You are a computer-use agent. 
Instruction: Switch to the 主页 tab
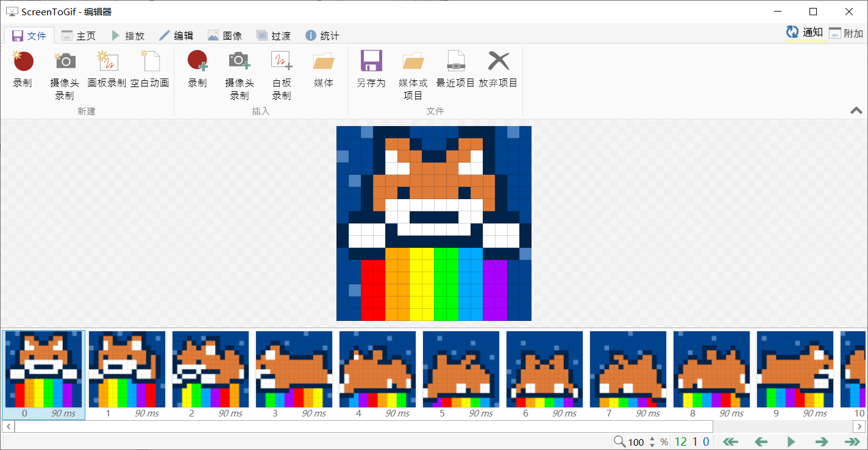(79, 36)
